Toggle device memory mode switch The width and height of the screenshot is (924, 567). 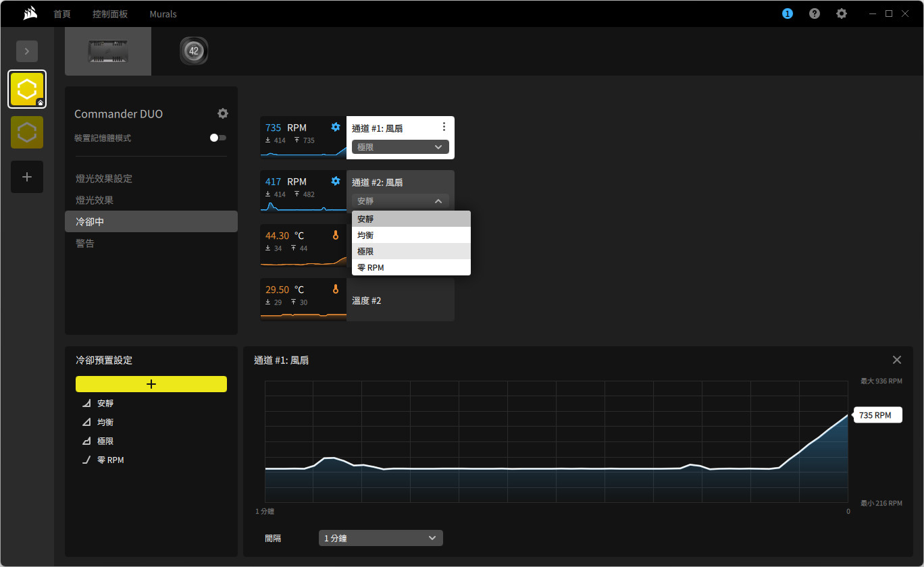[x=218, y=138]
